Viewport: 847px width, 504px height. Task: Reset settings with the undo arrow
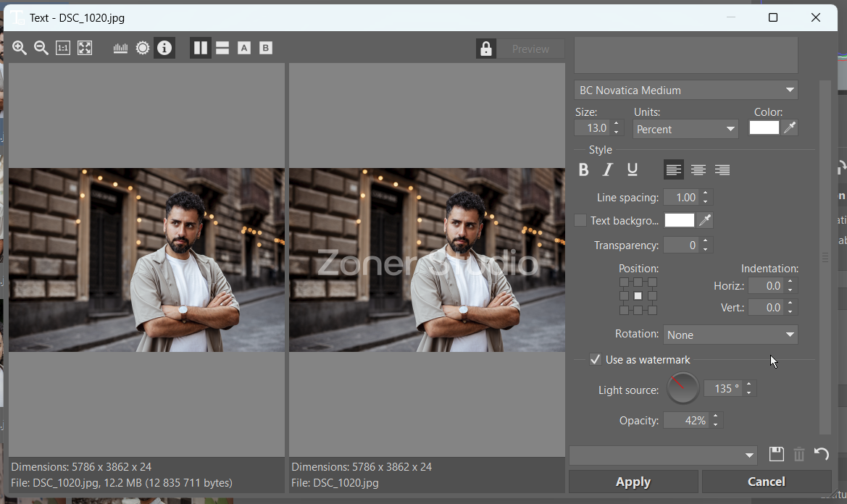tap(821, 455)
